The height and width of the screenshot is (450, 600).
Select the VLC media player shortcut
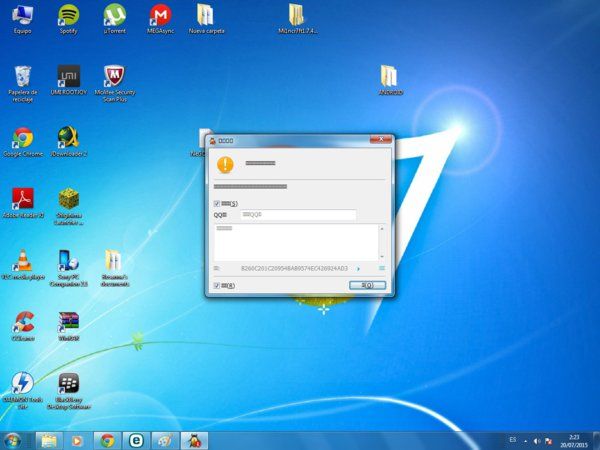click(23, 265)
